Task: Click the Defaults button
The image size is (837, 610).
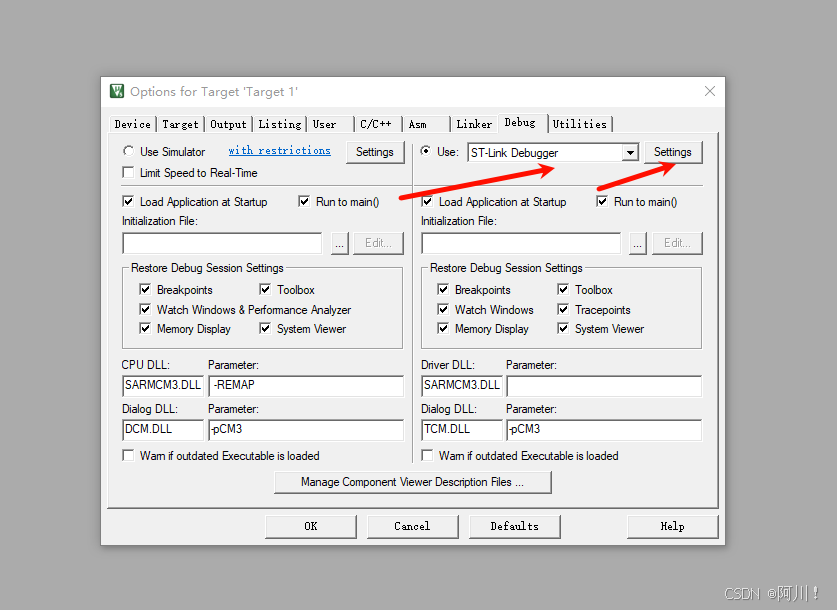Action: [515, 526]
